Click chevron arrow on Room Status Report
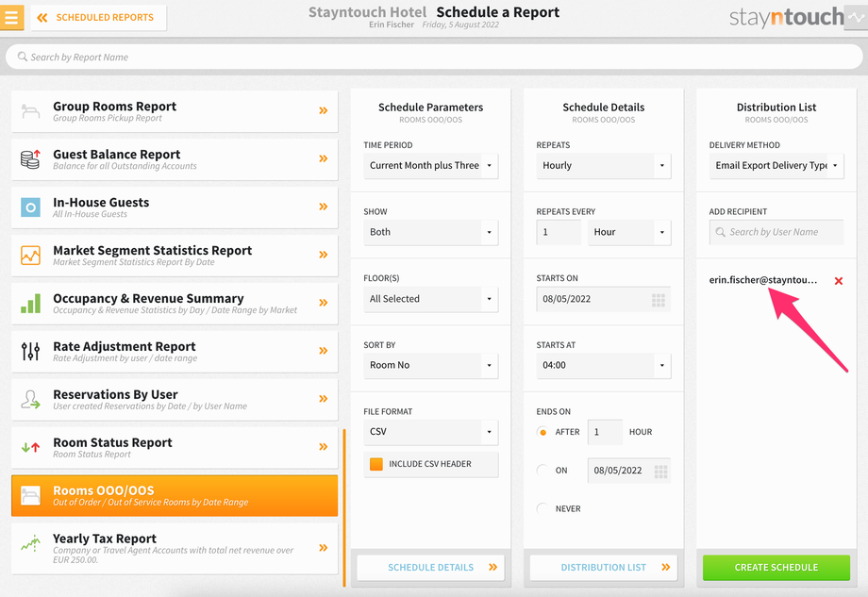The width and height of the screenshot is (868, 597). [324, 447]
